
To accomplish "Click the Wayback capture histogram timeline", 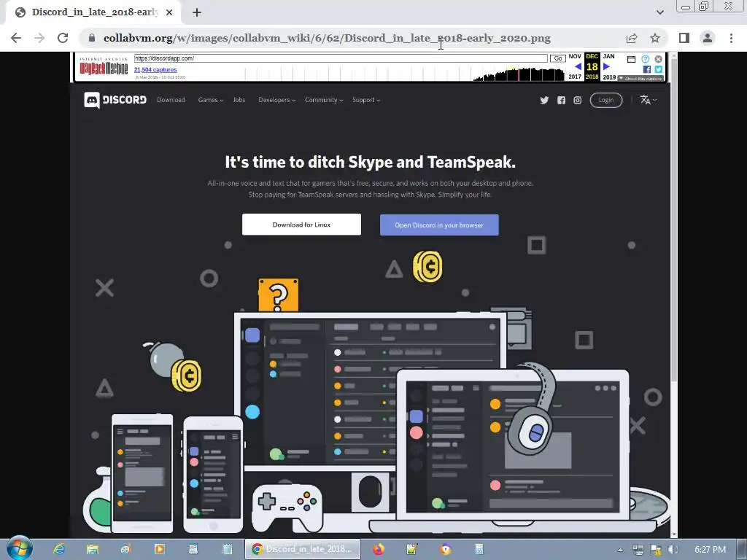I will pyautogui.click(x=405, y=74).
